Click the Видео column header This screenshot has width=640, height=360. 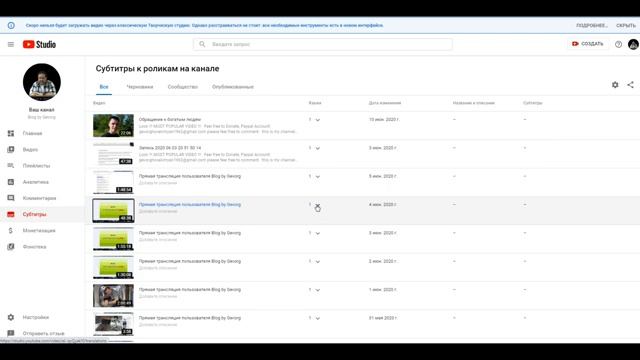coord(99,103)
